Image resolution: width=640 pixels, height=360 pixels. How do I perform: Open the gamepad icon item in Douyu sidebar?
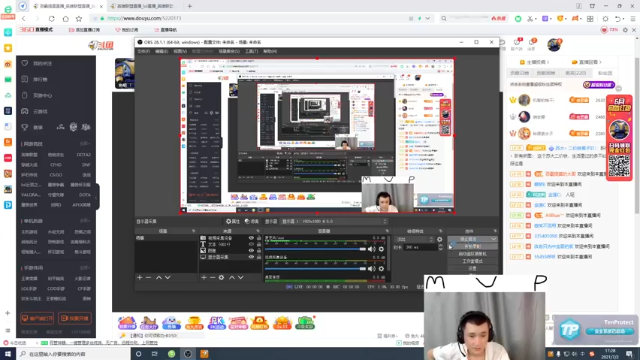25,111
